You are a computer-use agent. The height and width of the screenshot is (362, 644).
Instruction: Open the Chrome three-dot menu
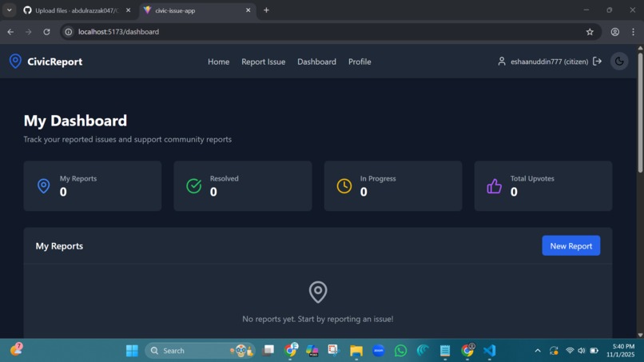pos(633,32)
